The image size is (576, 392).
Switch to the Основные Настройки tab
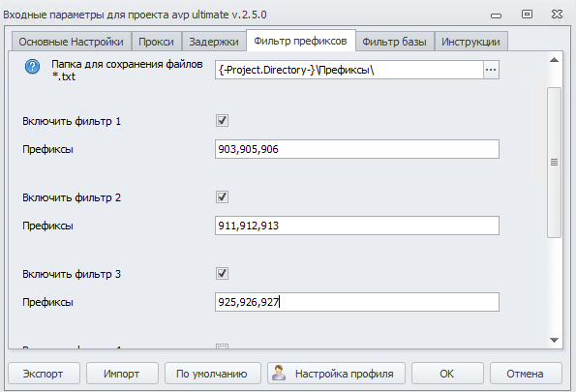coord(72,42)
